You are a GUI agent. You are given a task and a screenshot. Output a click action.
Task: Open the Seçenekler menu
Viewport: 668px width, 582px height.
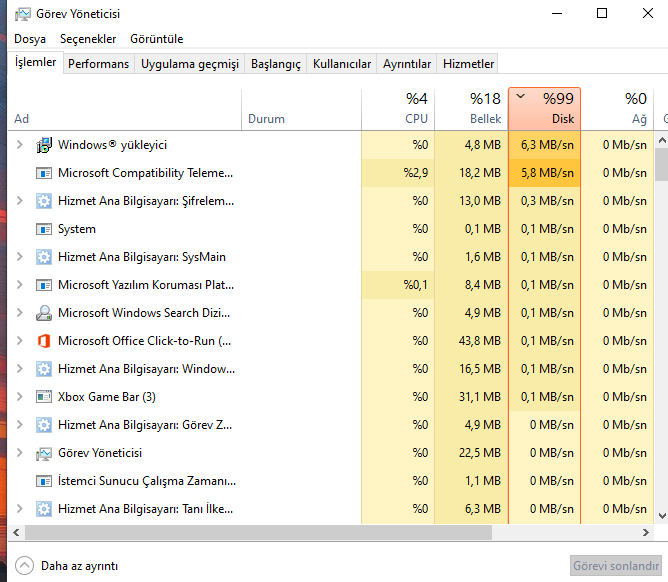(88, 39)
